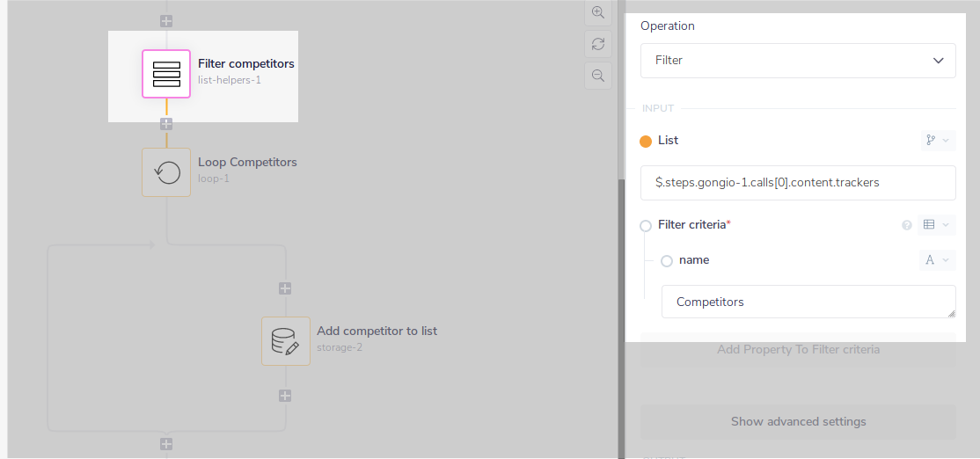
Task: Click the Filter criteria help icon
Action: coord(907,225)
